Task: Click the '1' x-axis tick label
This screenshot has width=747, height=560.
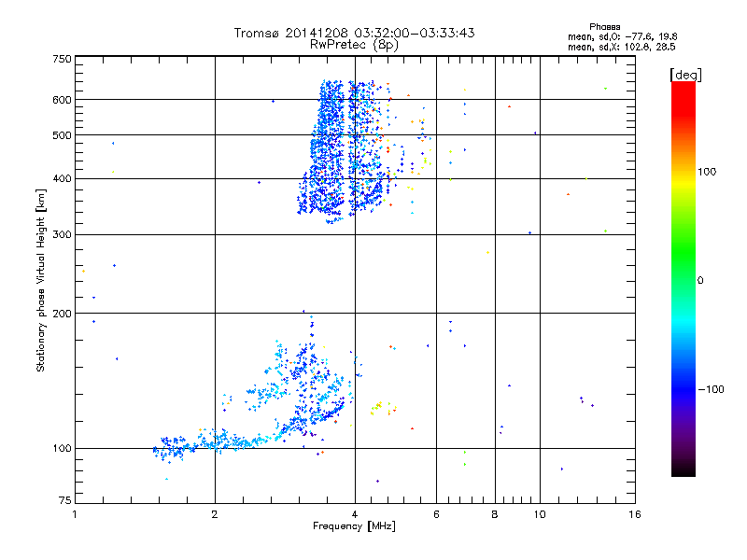Action: (75, 514)
